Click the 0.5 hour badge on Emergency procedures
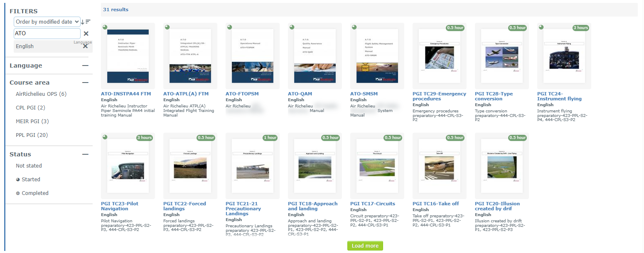The image size is (644, 253). coord(455,28)
